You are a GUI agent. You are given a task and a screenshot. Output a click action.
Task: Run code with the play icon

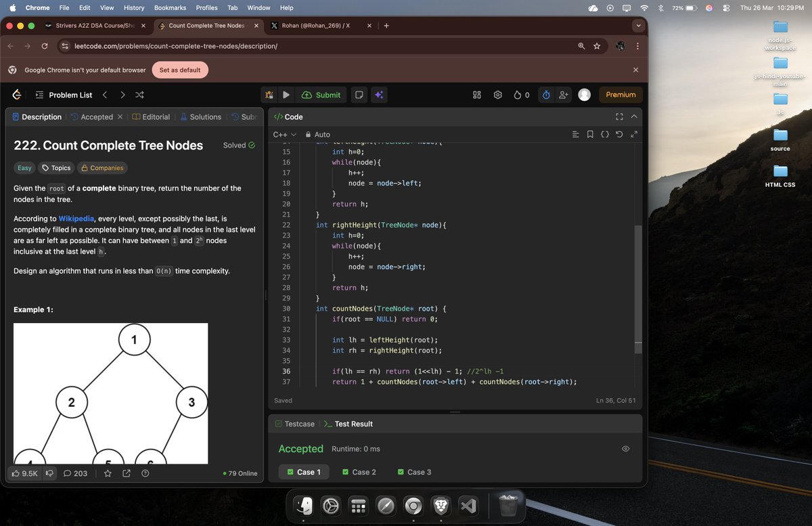[286, 95]
